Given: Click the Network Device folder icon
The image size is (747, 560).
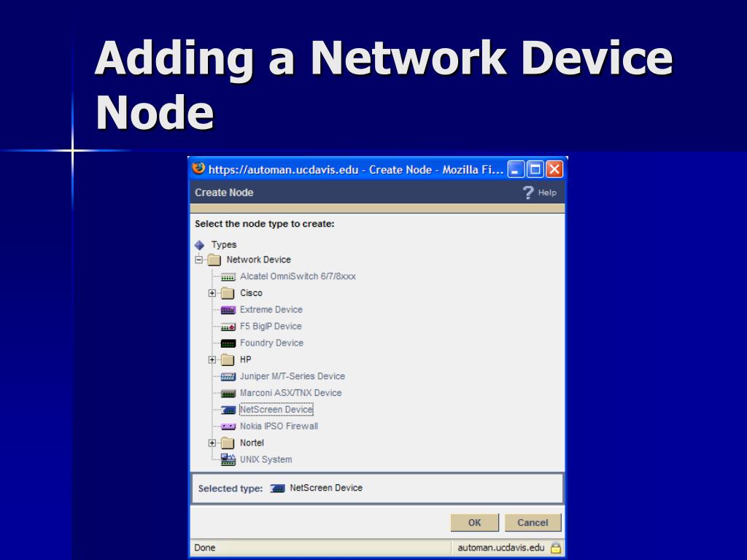Looking at the screenshot, I should (x=214, y=260).
